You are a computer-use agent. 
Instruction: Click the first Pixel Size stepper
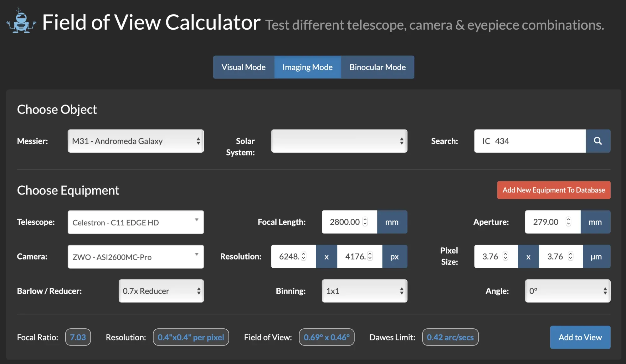click(505, 256)
